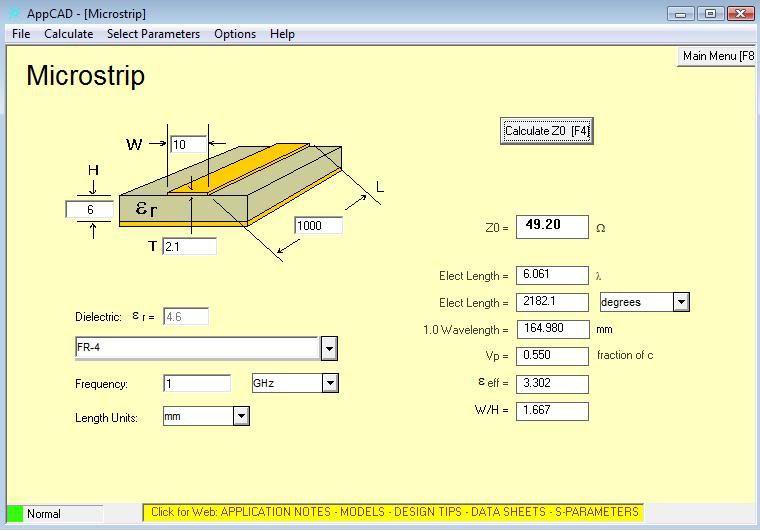Open the File menu
Image resolution: width=760 pixels, height=531 pixels.
point(21,34)
